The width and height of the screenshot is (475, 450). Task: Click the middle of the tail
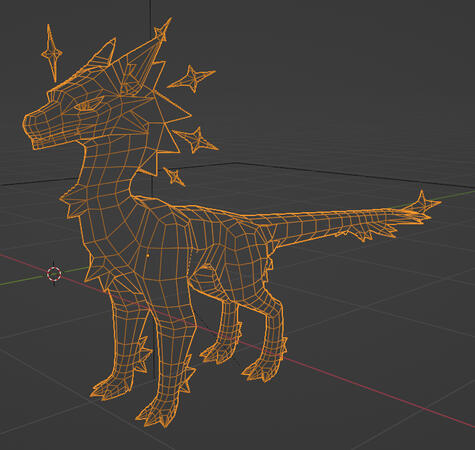[330, 223]
